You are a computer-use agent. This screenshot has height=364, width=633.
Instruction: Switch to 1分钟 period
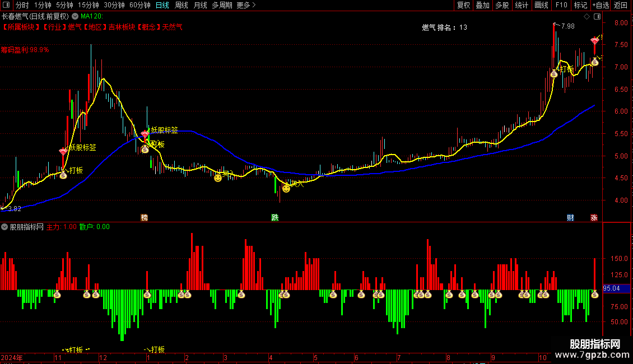tap(43, 5)
